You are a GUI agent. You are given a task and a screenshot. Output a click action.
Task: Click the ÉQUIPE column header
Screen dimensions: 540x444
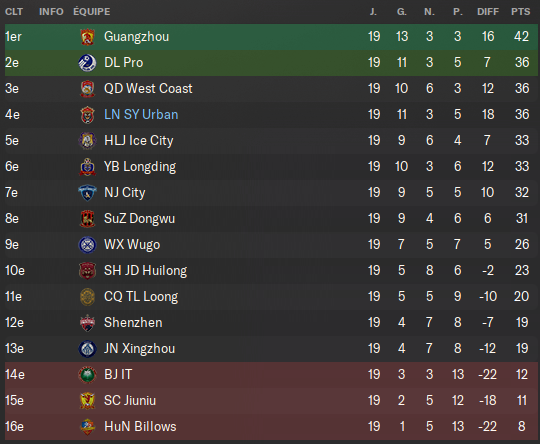(92, 11)
